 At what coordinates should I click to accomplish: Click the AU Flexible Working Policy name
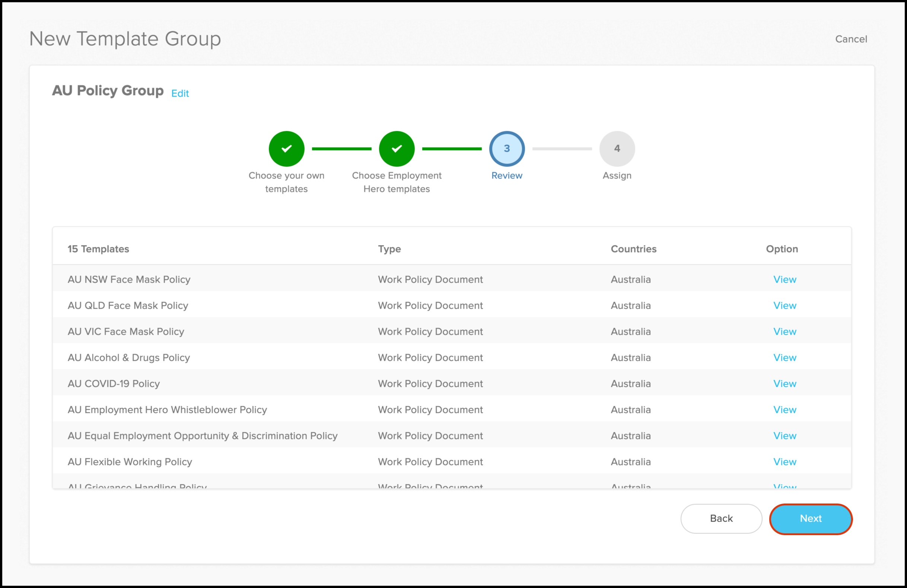pos(130,461)
